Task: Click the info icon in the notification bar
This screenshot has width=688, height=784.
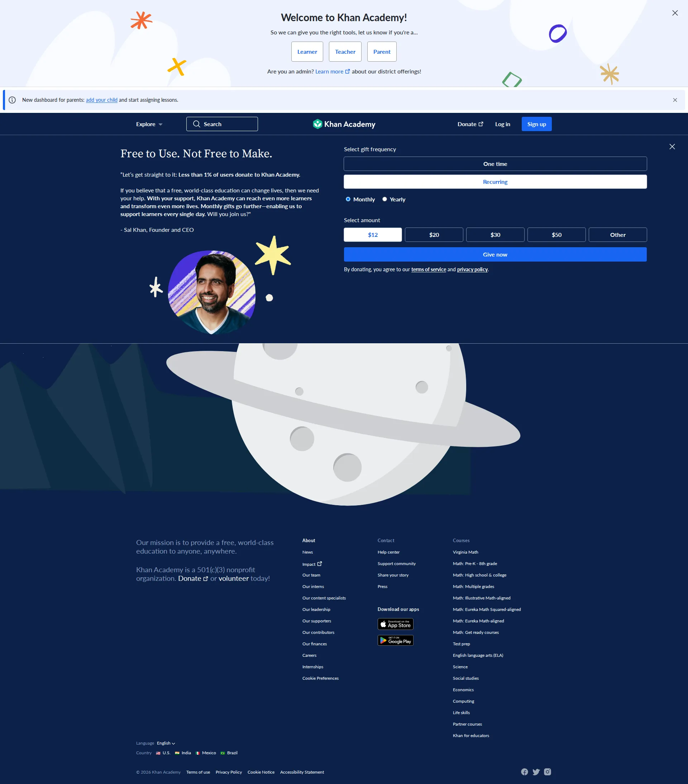Action: [12, 100]
